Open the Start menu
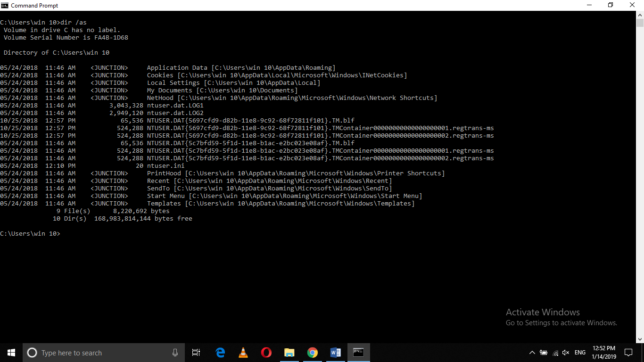Viewport: 644px width, 362px height. pyautogui.click(x=11, y=352)
